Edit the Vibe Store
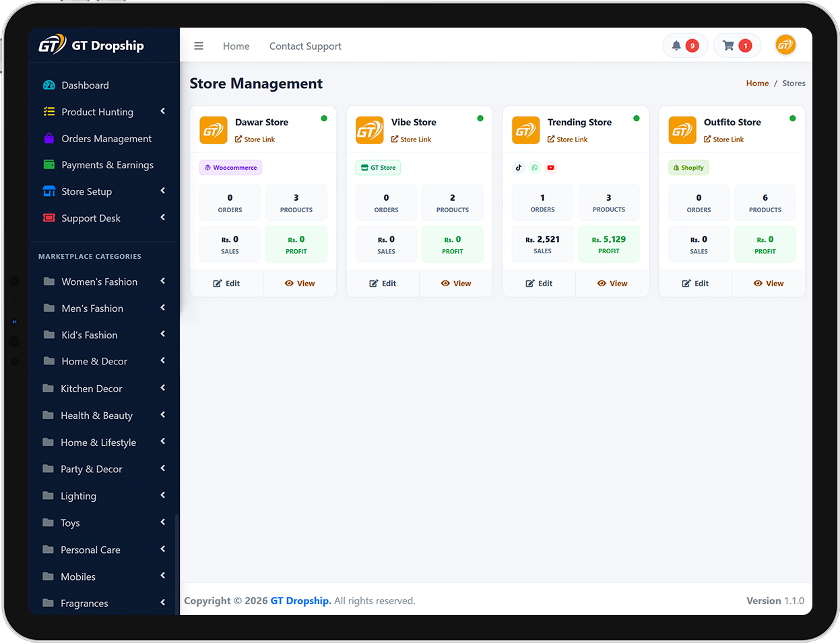 coord(383,284)
